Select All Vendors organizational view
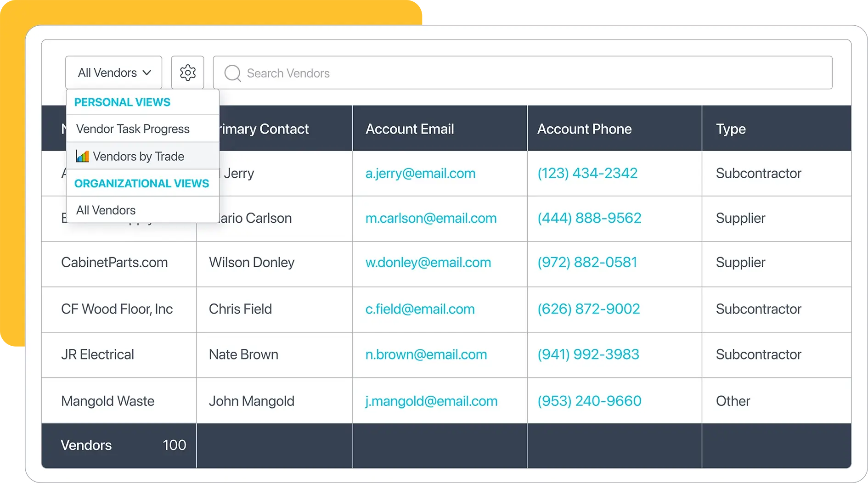This screenshot has height=483, width=868. tap(106, 210)
